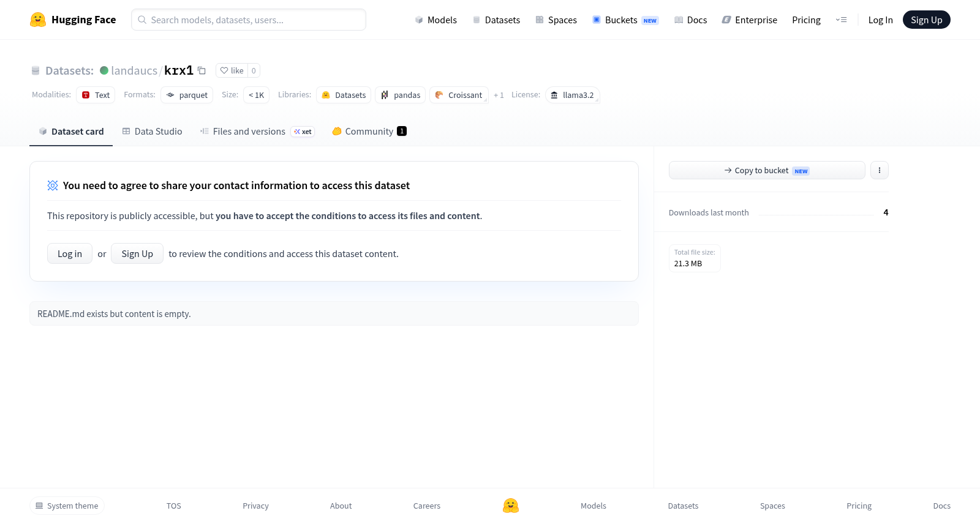This screenshot has width=980, height=527.
Task: Select the <1K size tag
Action: [256, 95]
